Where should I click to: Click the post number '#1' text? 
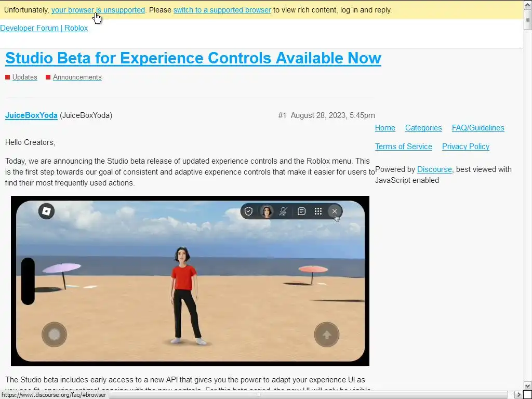click(282, 115)
